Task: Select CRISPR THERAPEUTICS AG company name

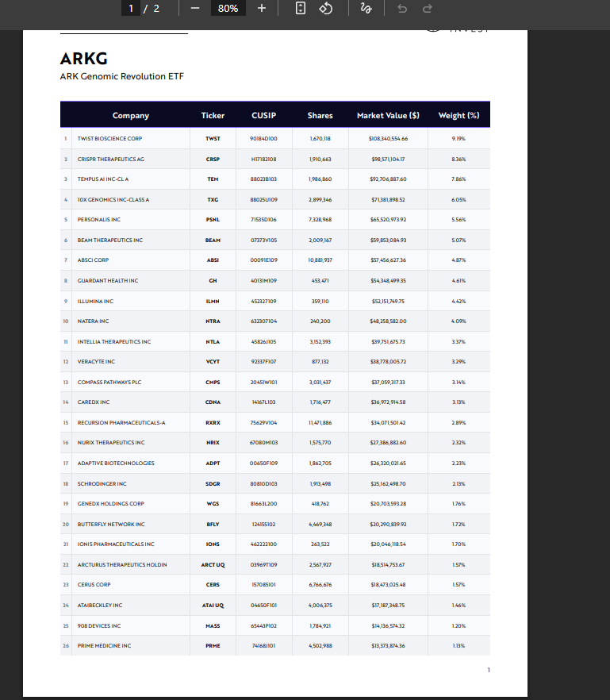Action: coord(111,160)
